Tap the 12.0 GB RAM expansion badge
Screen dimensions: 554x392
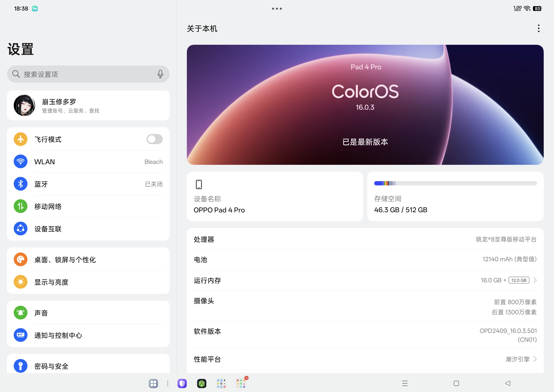pos(519,280)
